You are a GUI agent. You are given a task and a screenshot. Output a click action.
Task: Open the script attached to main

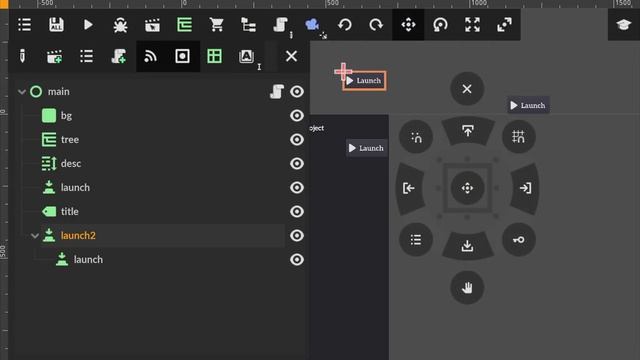pos(277,91)
